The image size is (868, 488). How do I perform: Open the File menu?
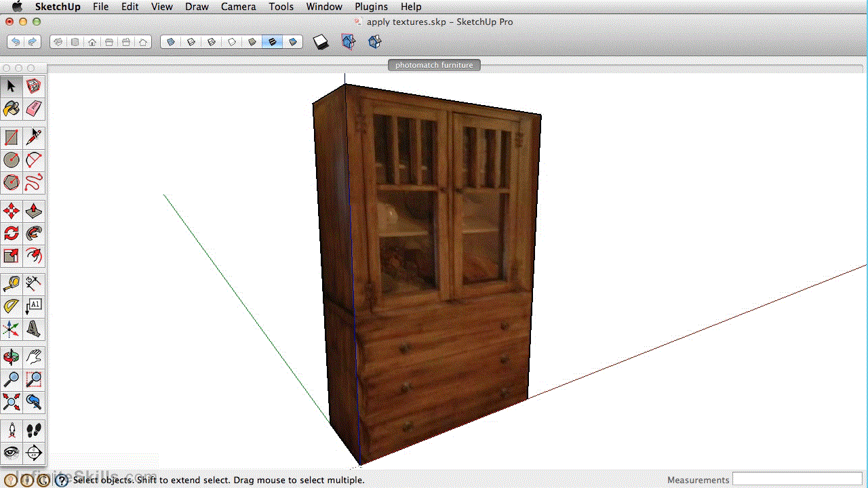pyautogui.click(x=100, y=7)
